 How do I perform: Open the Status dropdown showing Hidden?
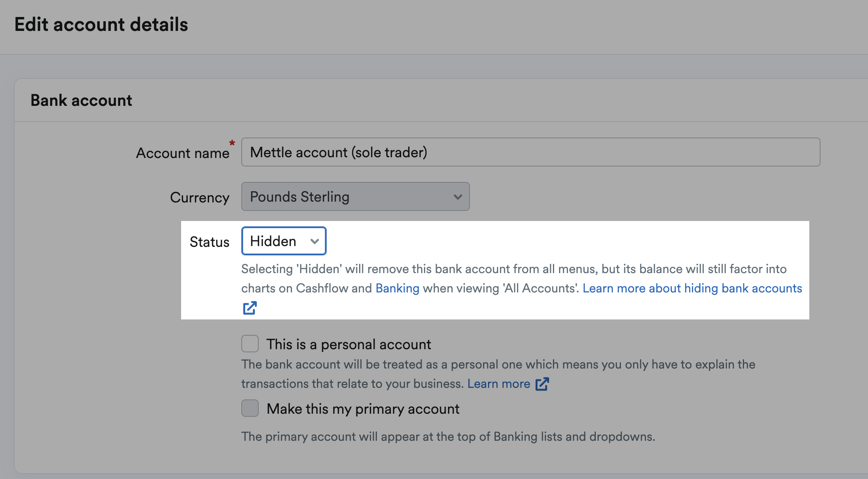(284, 241)
